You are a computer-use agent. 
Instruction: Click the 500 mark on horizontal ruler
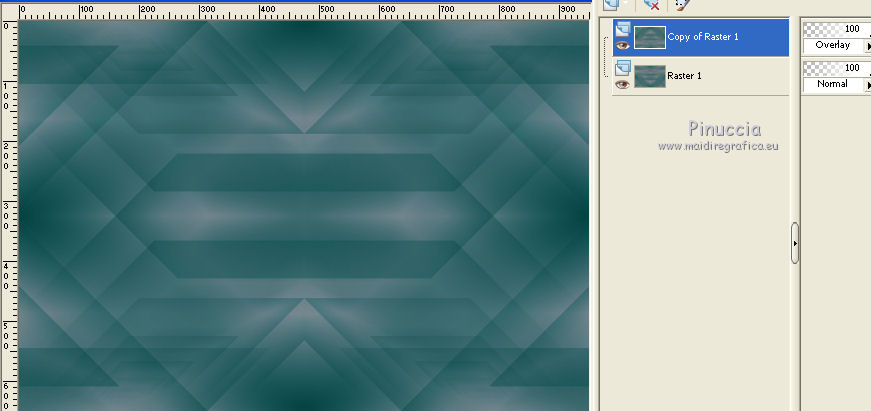(326, 9)
